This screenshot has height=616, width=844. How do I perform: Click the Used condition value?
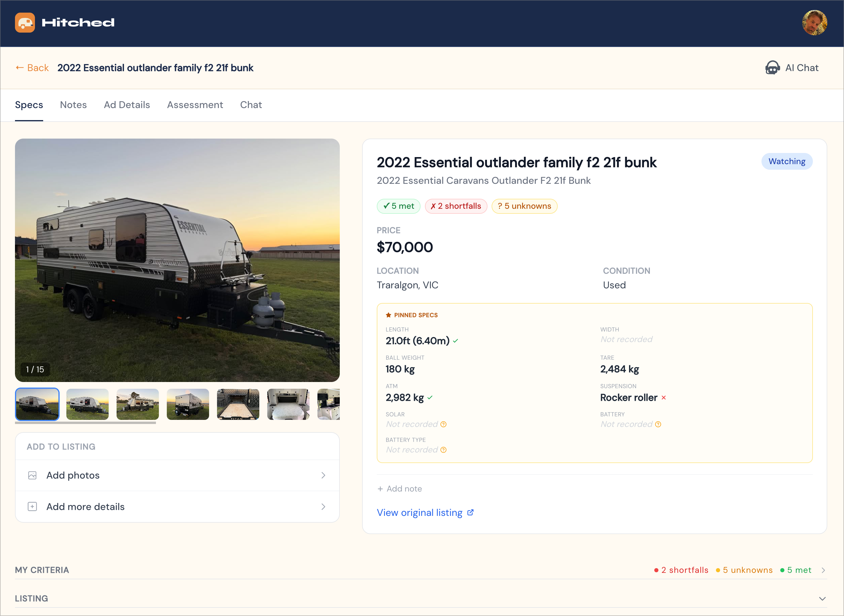[x=615, y=285]
